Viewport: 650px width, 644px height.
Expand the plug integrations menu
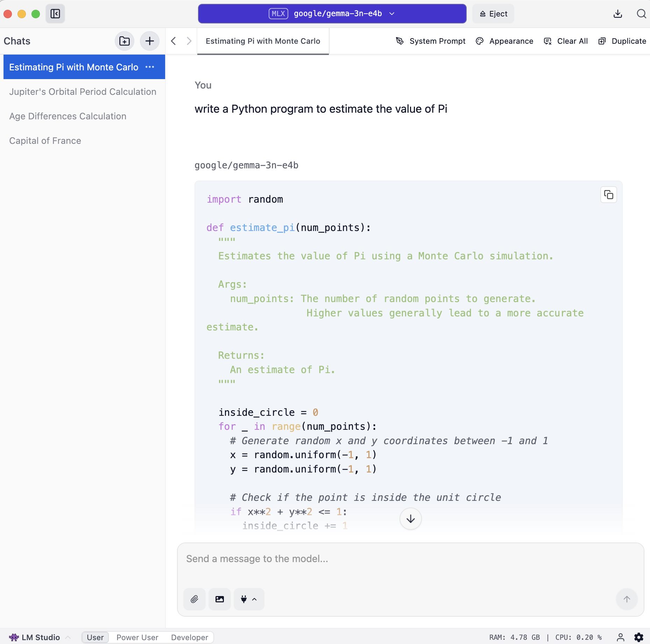[249, 599]
